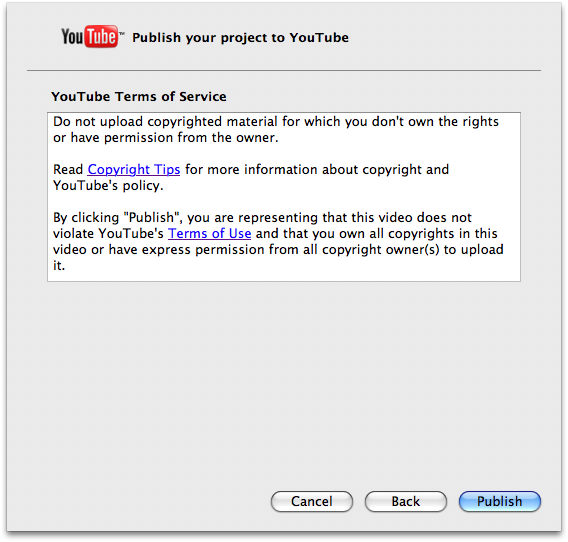
Task: Click the YouTube Terms of Service label
Action: click(139, 96)
